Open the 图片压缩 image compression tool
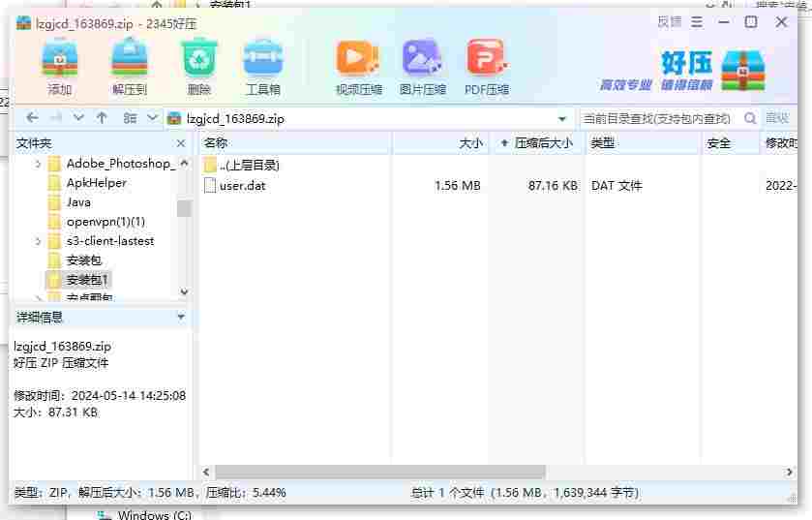The height and width of the screenshot is (520, 812). tap(423, 68)
